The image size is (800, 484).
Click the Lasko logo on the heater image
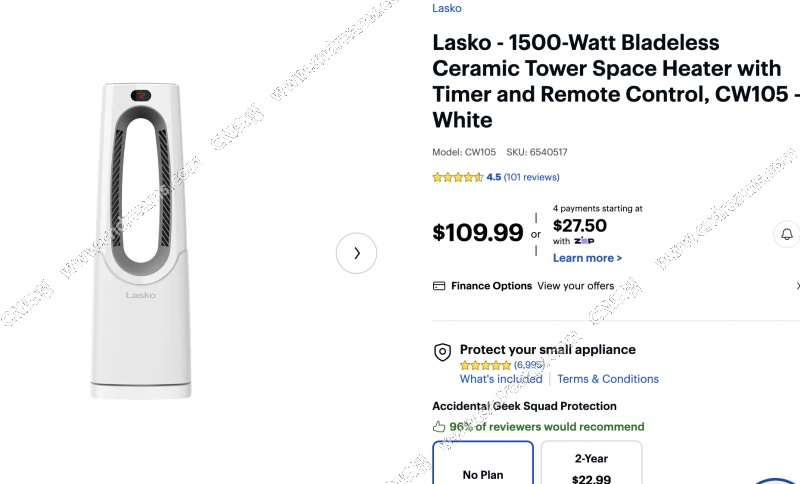[x=140, y=294]
